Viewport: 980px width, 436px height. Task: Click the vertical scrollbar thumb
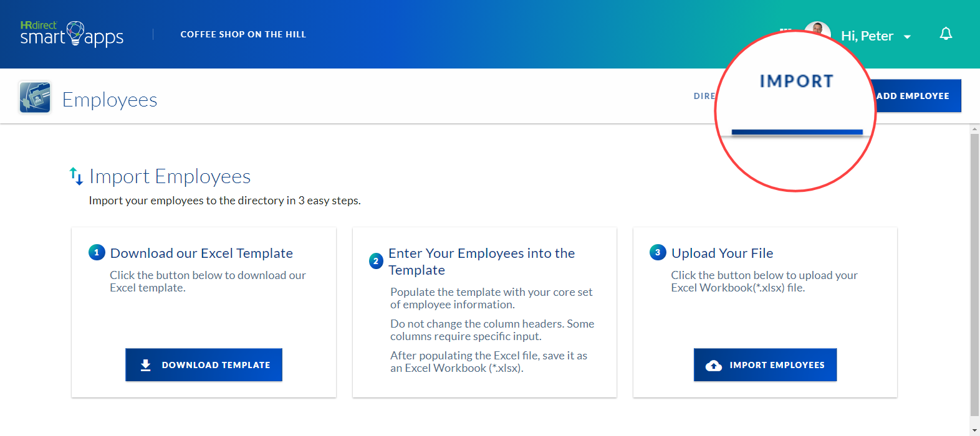(975, 274)
